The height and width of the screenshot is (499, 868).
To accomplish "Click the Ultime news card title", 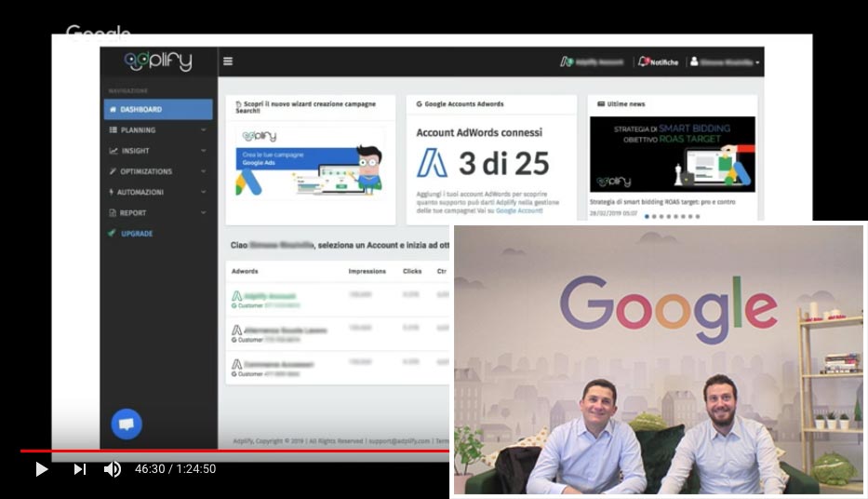I will [x=626, y=104].
